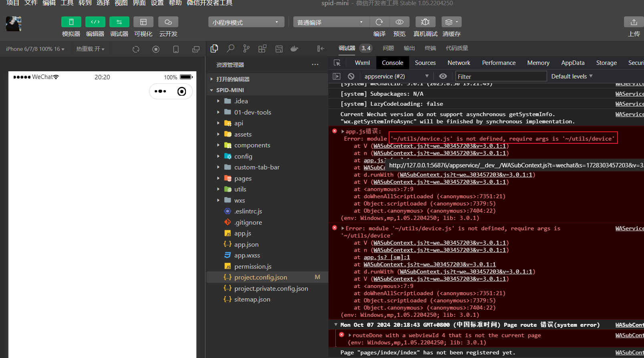Viewport: 644px width, 358px height.
Task: Open the source control branch icon
Action: click(x=246, y=48)
